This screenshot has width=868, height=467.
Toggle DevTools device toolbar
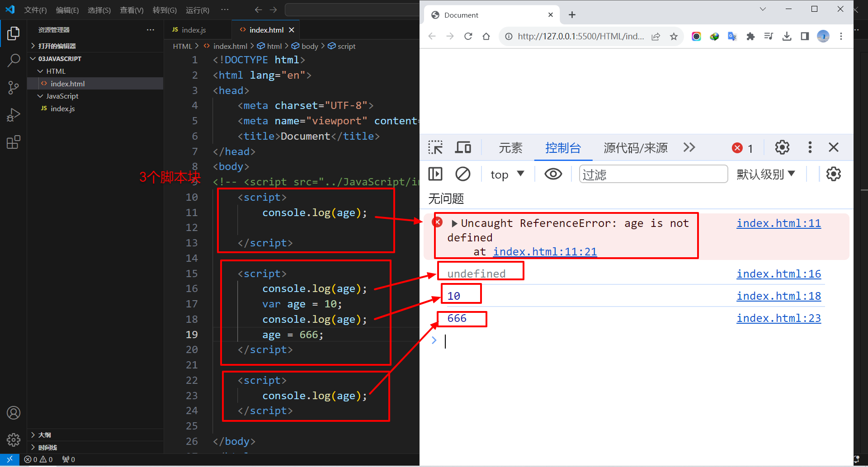pos(463,147)
